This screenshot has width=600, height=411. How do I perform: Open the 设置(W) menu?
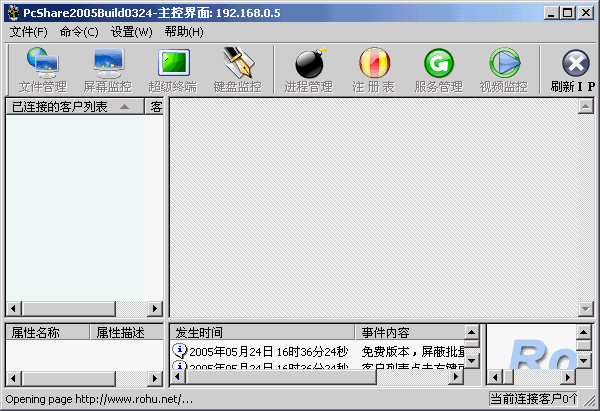[x=132, y=32]
